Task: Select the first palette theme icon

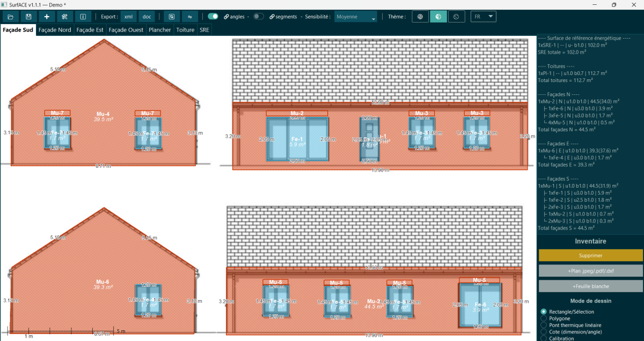Action: [420, 17]
